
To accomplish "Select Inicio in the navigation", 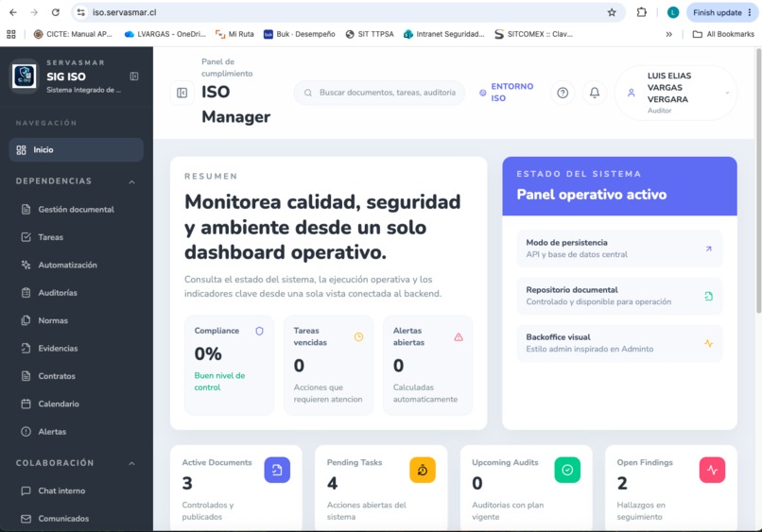I will (77, 149).
